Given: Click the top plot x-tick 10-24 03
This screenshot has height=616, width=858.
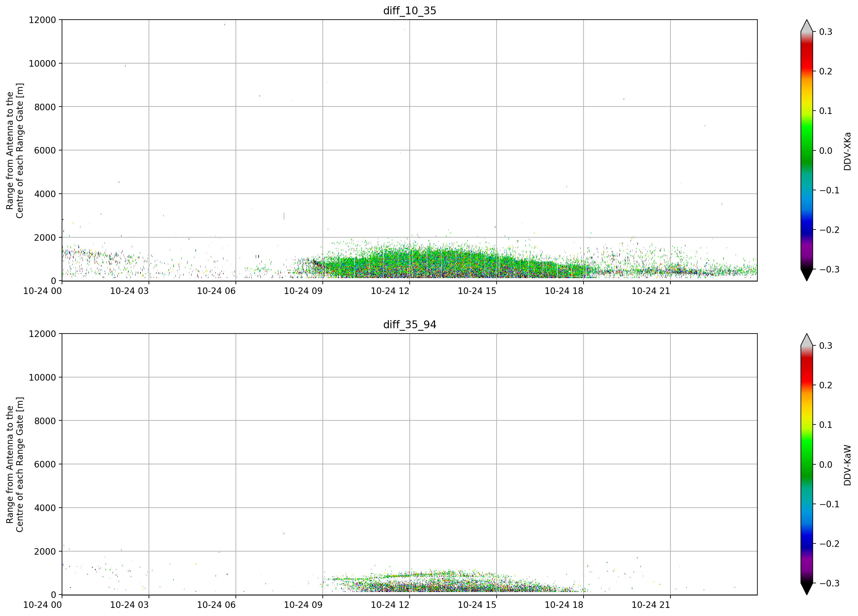Looking at the screenshot, I should (x=129, y=291).
